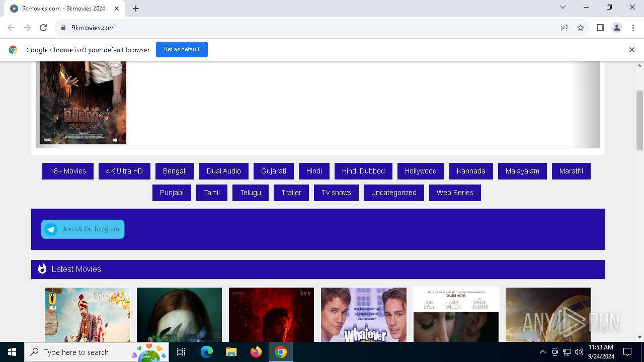This screenshot has height=362, width=644.
Task: Expand the tab search chevron
Action: pyautogui.click(x=563, y=7)
